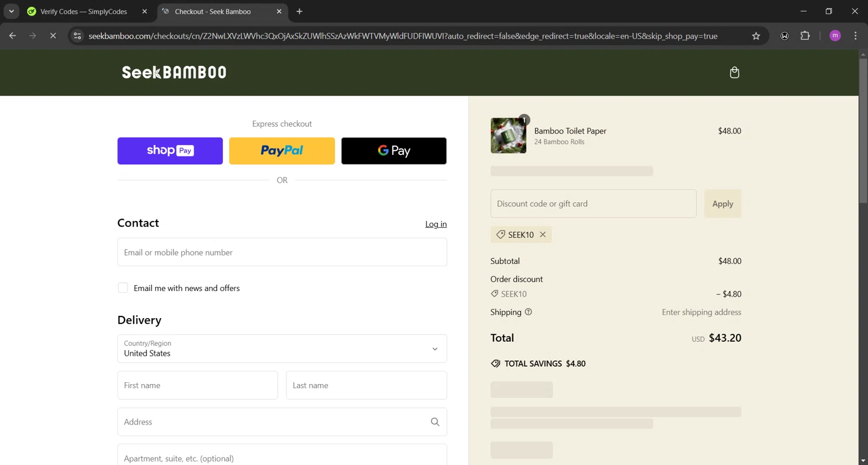Click the 24 Bamboo Rolls variant text
This screenshot has width=868, height=465.
[x=560, y=142]
